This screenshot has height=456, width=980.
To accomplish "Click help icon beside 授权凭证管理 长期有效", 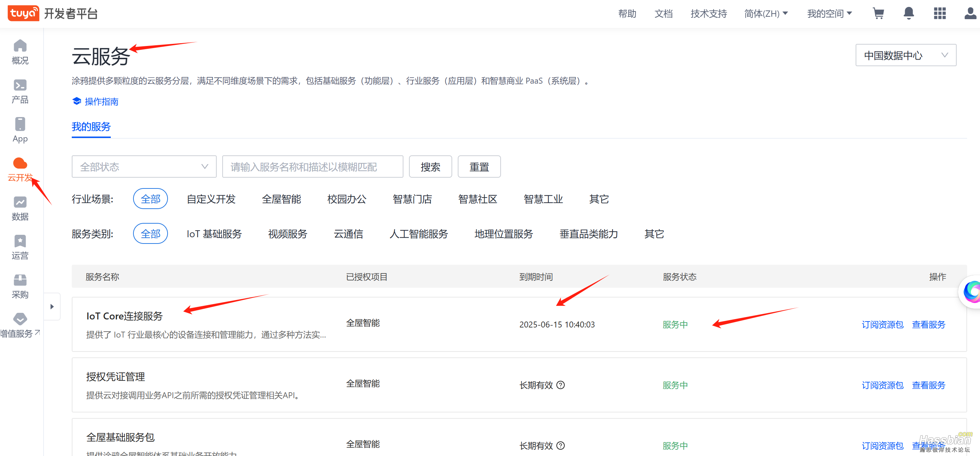I will tap(561, 385).
